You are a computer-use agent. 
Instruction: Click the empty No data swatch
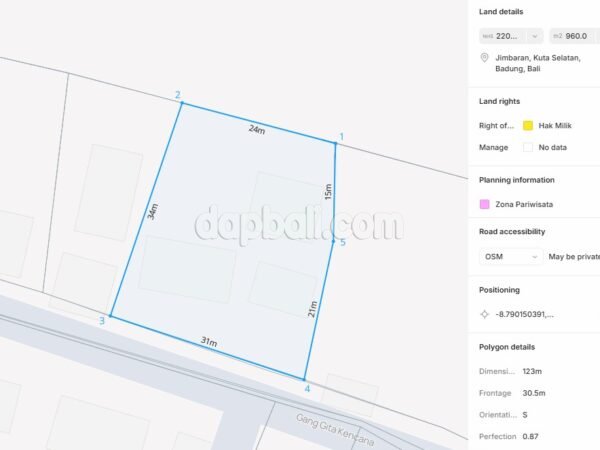(528, 147)
